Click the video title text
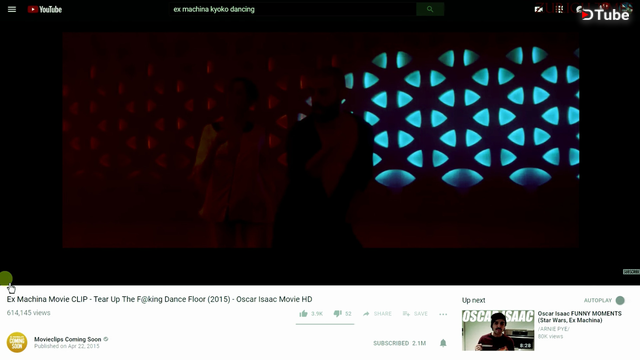The height and width of the screenshot is (360, 640). 159,299
